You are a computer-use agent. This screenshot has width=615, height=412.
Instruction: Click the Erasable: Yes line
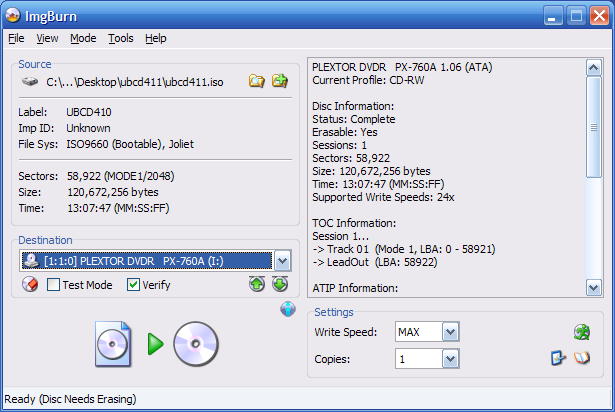(345, 132)
